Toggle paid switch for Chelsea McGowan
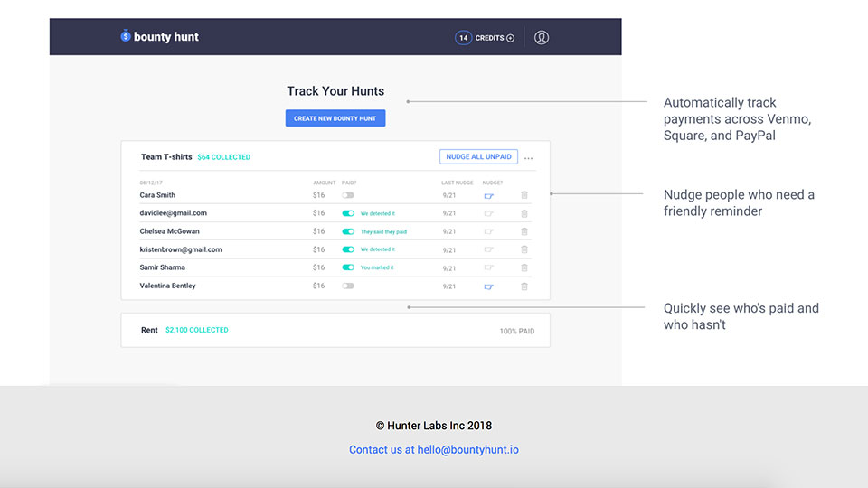This screenshot has height=488, width=868. point(347,231)
